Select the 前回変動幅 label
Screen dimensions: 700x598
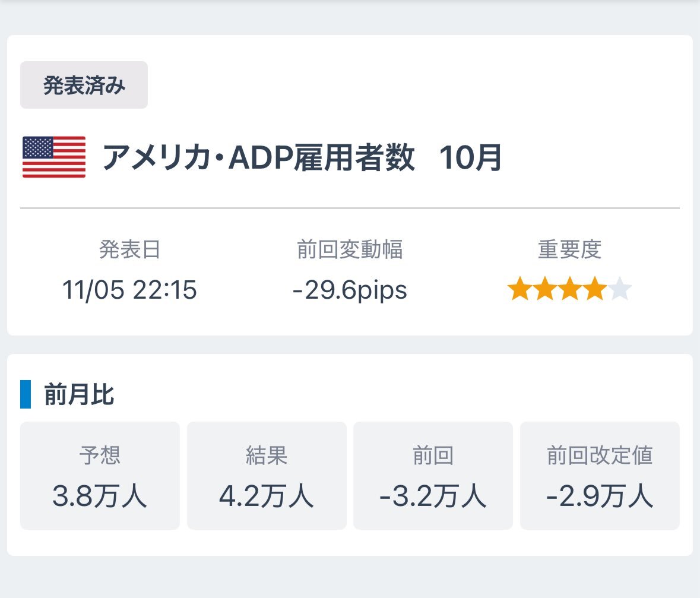(350, 250)
